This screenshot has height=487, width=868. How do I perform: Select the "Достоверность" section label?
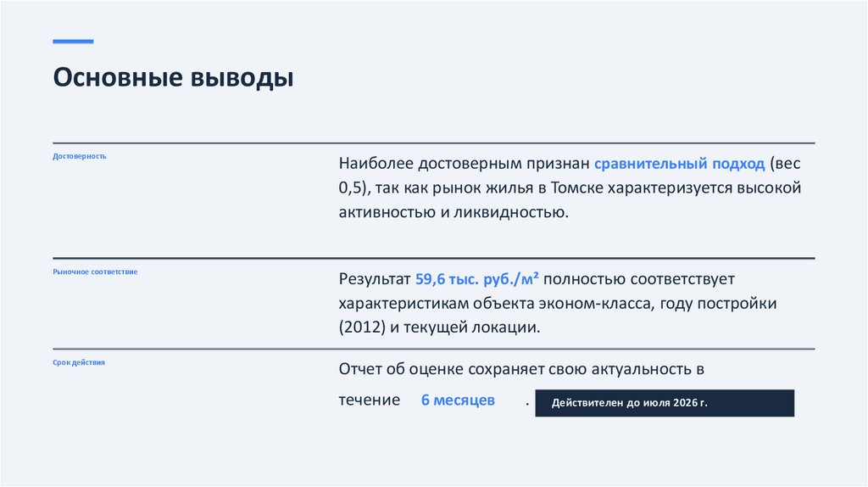point(80,156)
